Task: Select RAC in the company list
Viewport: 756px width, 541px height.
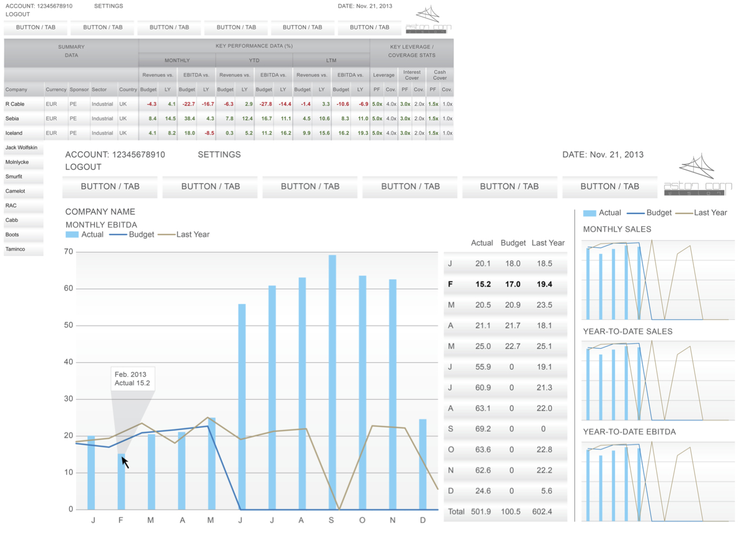Action: pyautogui.click(x=24, y=205)
